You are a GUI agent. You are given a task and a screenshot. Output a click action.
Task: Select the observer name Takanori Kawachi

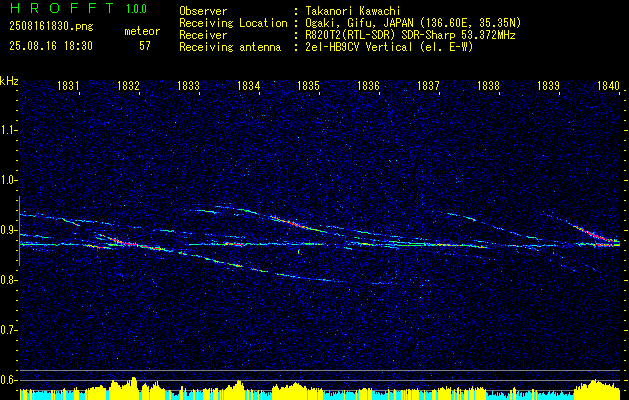(x=353, y=11)
